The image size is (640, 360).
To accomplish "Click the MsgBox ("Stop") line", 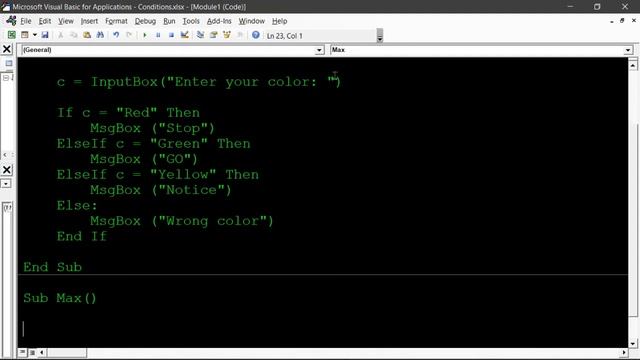I will coord(152,128).
